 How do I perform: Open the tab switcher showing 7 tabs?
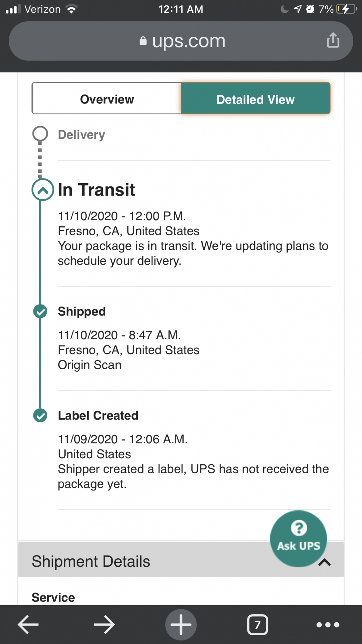pyautogui.click(x=257, y=624)
